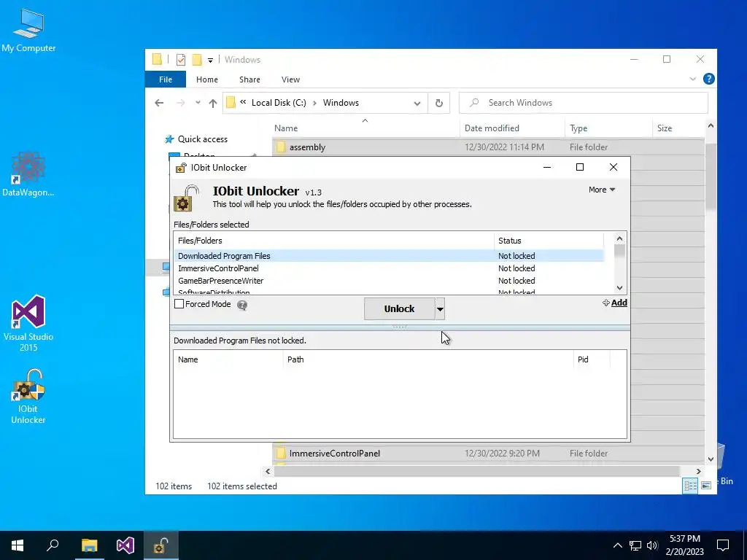Go back in File Explorer
747x560 pixels.
[159, 103]
